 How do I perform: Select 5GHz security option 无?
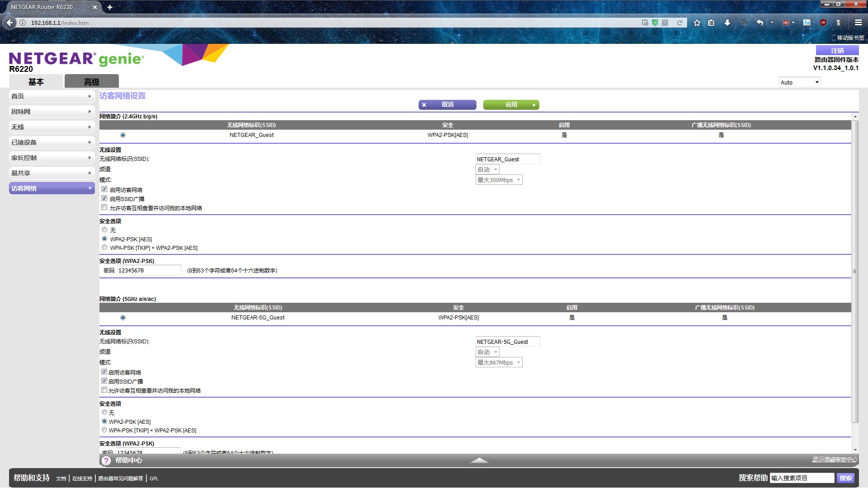click(104, 412)
